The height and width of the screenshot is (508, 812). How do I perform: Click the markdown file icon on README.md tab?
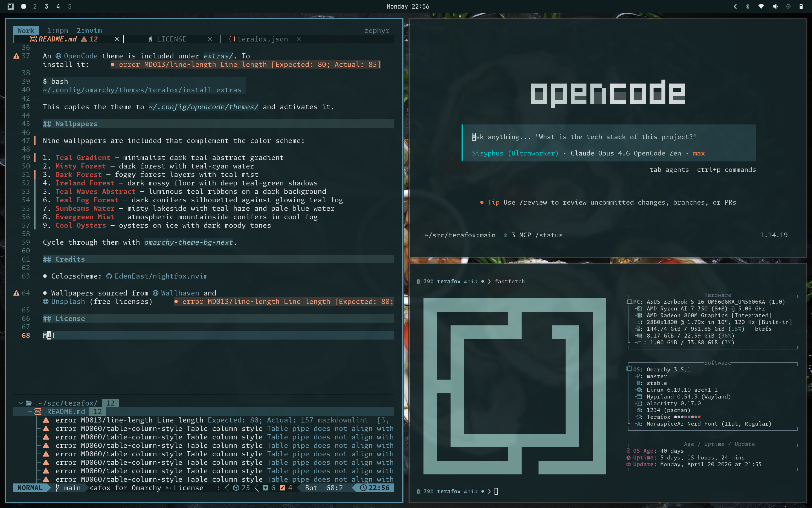point(34,39)
